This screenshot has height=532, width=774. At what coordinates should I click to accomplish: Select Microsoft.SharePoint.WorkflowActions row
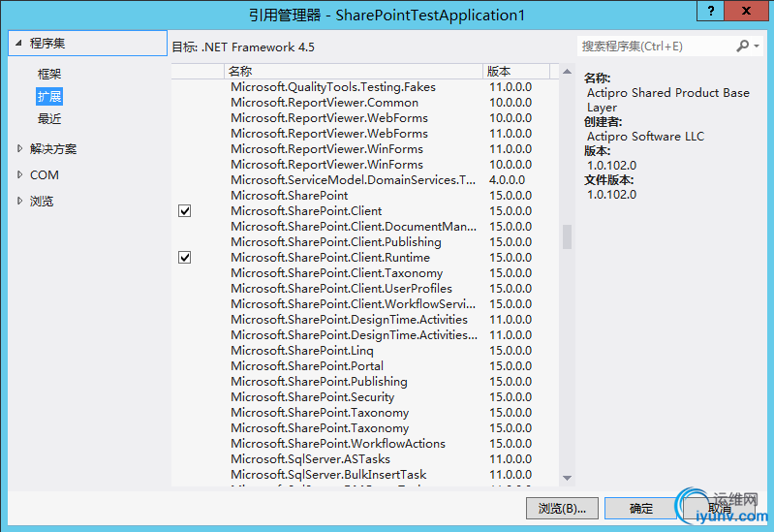[x=365, y=444]
